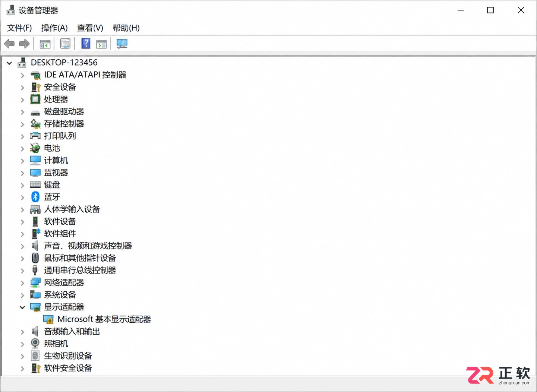Select the webcam icon beside 照相机
This screenshot has width=537, height=392.
(x=35, y=344)
